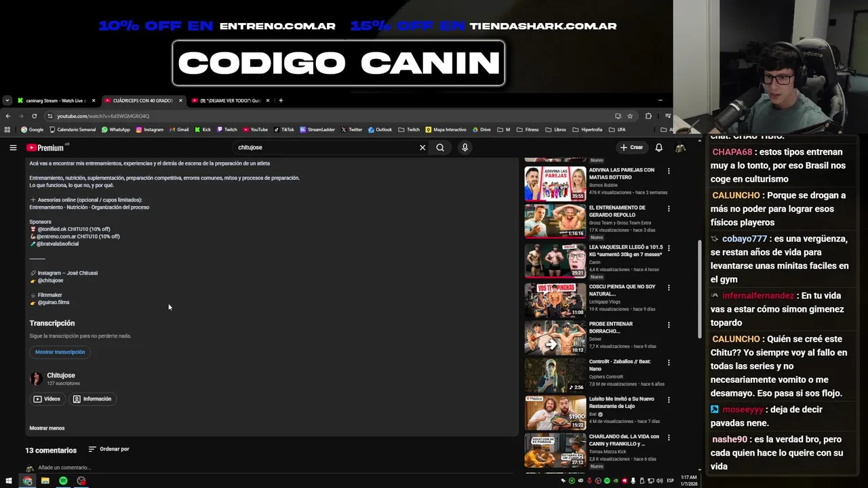
Task: Expand the tab search dropdown arrow
Action: pyautogui.click(x=7, y=100)
